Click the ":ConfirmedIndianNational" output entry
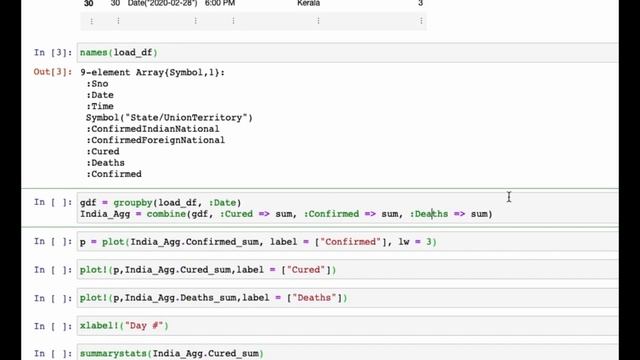This screenshot has width=640, height=360. tap(153, 129)
